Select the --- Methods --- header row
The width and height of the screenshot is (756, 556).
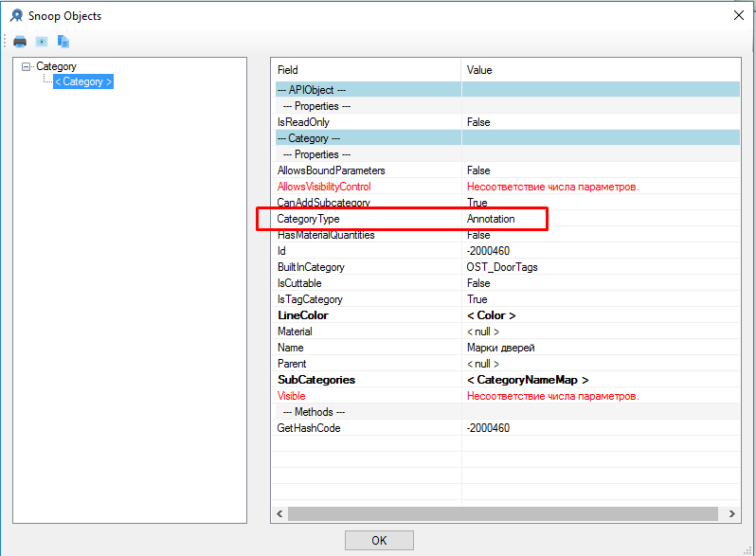coord(508,412)
